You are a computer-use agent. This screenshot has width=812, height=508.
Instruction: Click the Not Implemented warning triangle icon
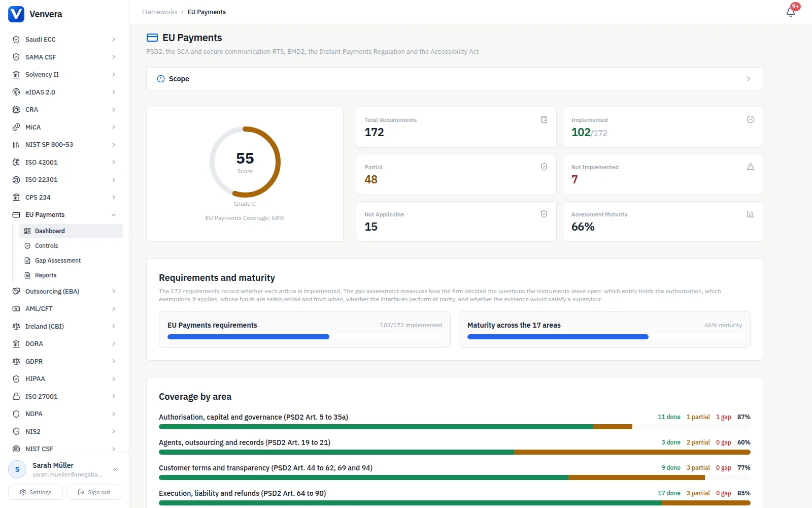click(751, 167)
